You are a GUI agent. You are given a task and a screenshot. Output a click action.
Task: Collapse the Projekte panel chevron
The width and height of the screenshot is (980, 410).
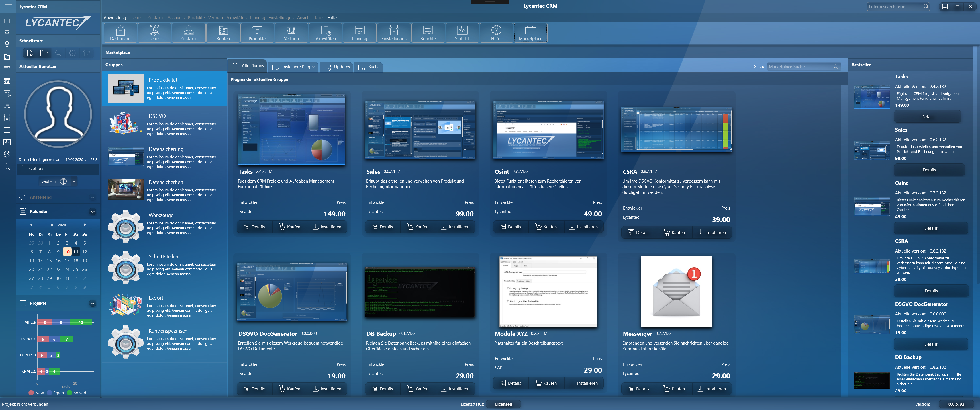[x=93, y=303]
